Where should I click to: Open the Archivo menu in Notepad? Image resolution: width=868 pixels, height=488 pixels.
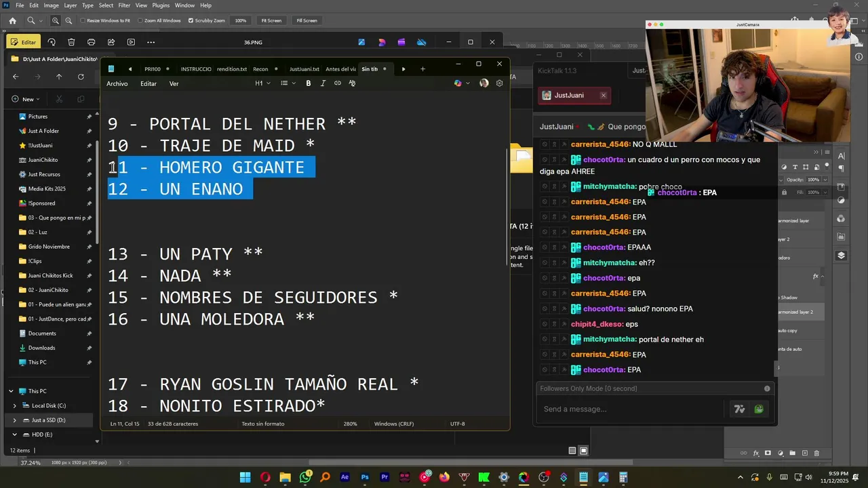click(117, 83)
